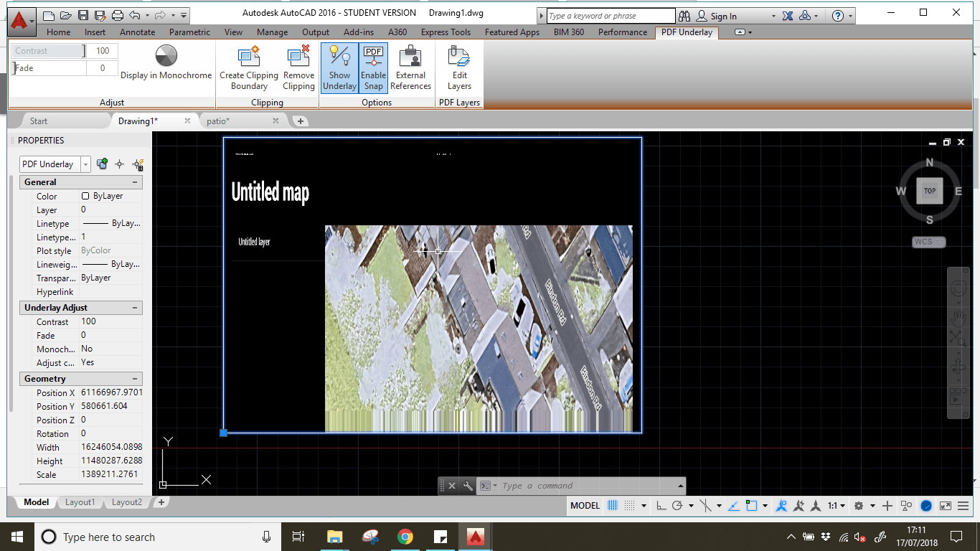Collapse the Underlay Adjust section
Image resolution: width=980 pixels, height=551 pixels.
coord(134,308)
